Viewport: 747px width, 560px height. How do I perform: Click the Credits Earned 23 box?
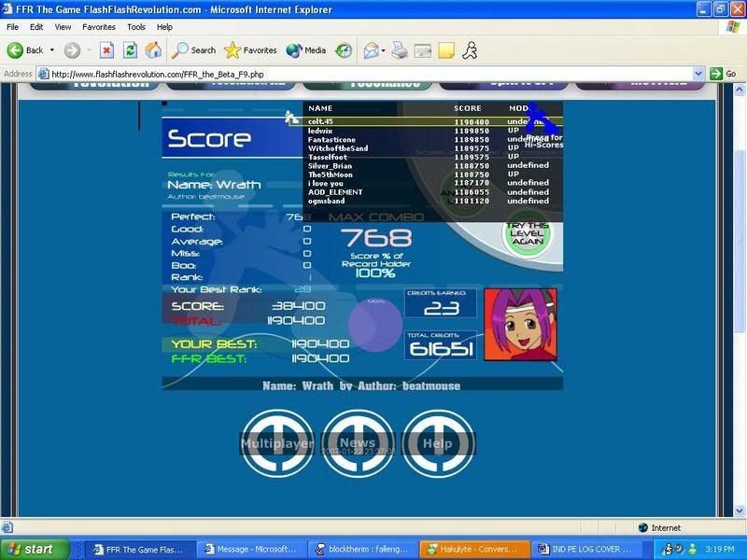pos(441,303)
